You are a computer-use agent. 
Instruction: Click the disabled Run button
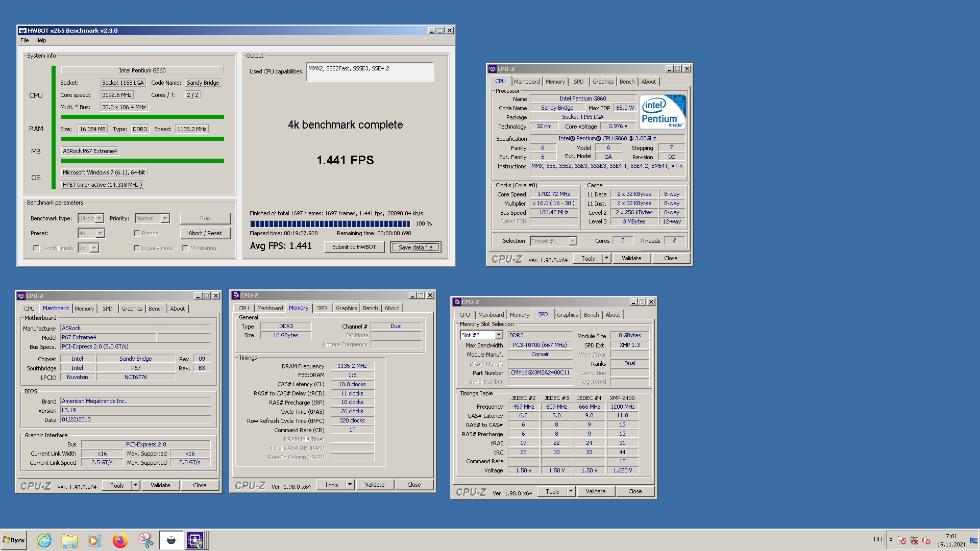coord(205,218)
